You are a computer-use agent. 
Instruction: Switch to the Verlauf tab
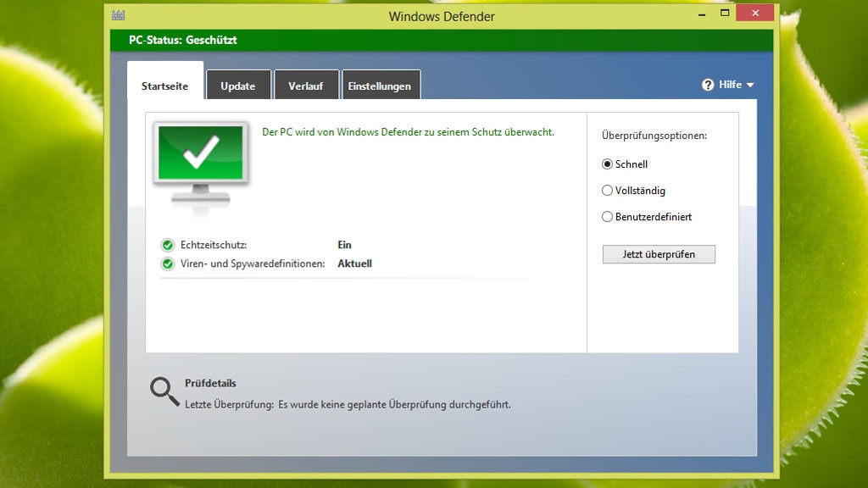tap(306, 85)
